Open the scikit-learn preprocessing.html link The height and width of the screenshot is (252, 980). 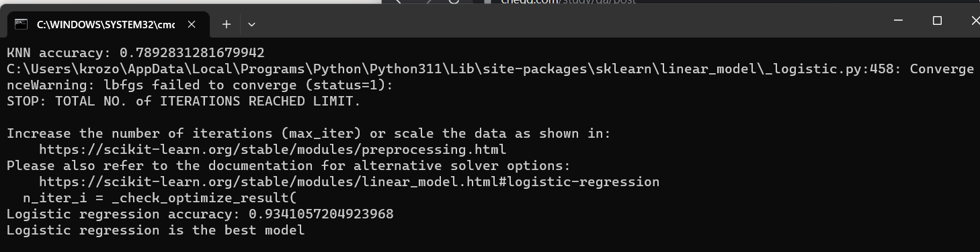pyautogui.click(x=272, y=149)
